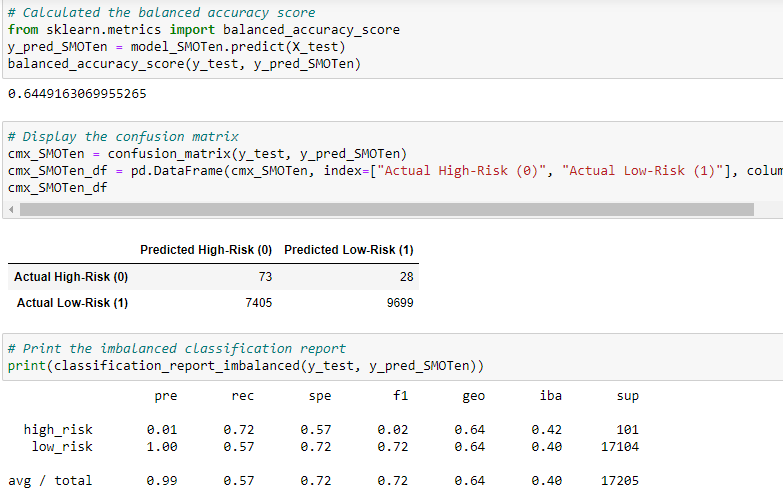Click the balanced_accuracy_score call line
Image resolution: width=783 pixels, height=499 pixels.
[184, 64]
